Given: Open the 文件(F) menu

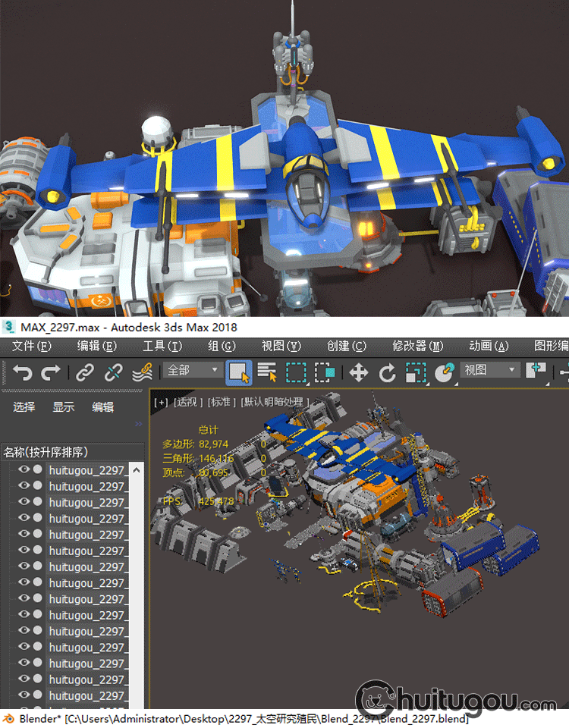Looking at the screenshot, I should tap(32, 346).
